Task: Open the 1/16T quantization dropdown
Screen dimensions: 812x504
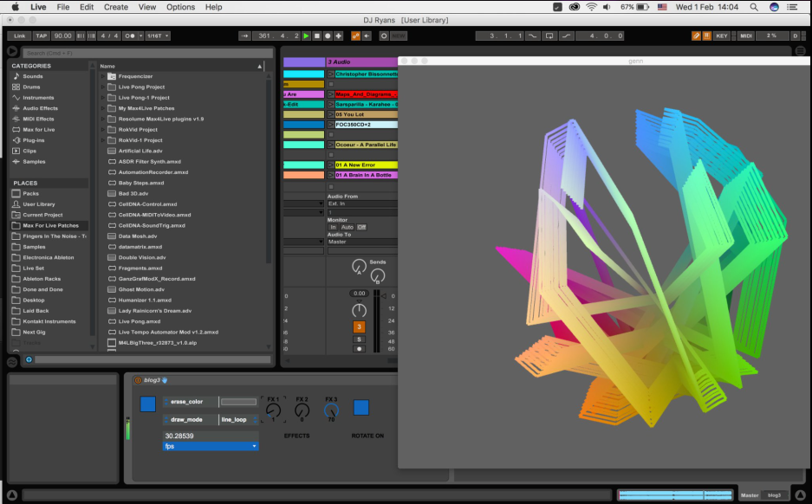Action: pos(158,36)
